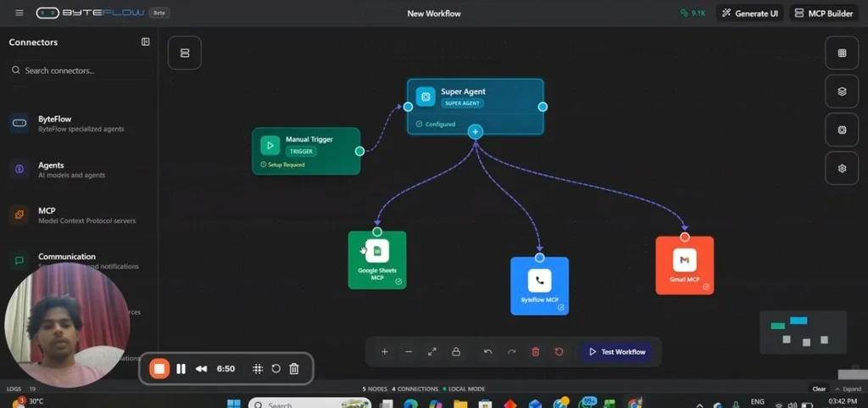Open the Communication connector category
This screenshot has height=408, width=868.
[81, 260]
